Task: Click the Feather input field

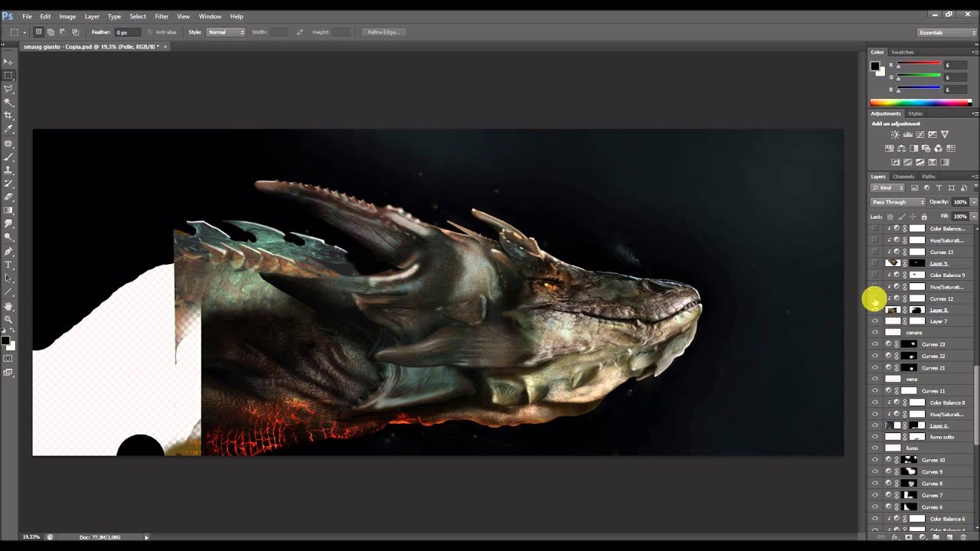Action: pyautogui.click(x=127, y=32)
